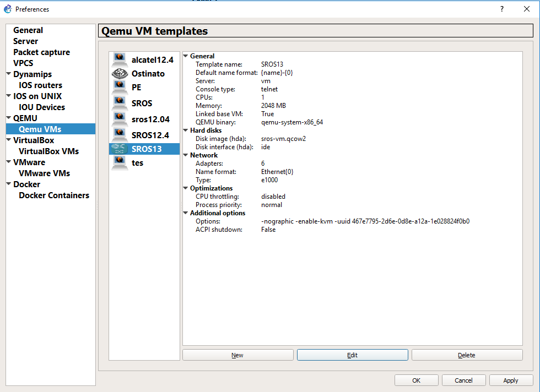Screen dimensions: 540x392
Task: Click the CPU throttling value disabled
Action: pyautogui.click(x=273, y=197)
